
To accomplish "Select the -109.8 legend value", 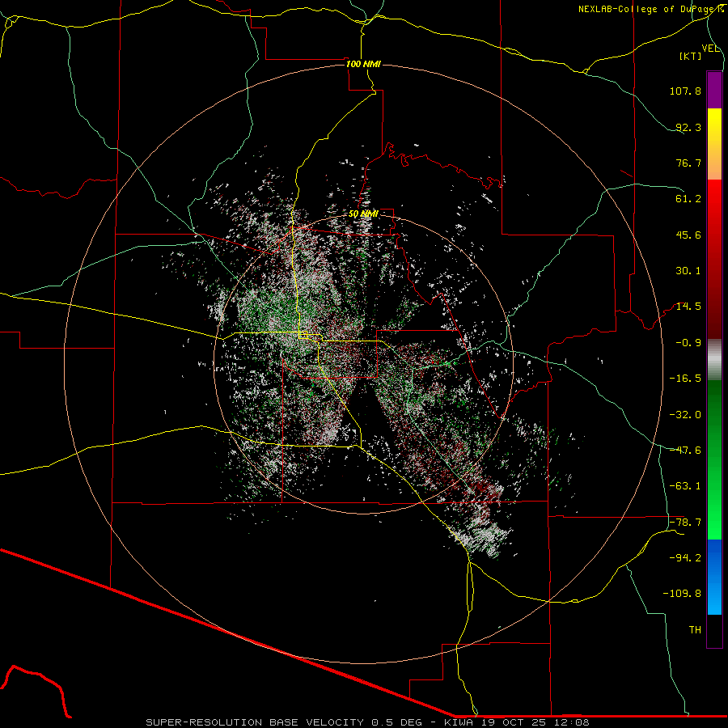I will pyautogui.click(x=682, y=594).
